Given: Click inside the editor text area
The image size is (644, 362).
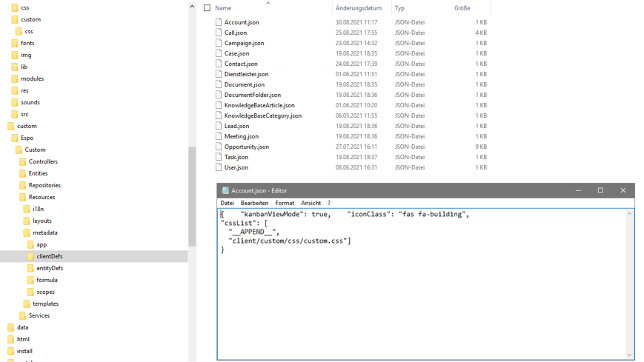Looking at the screenshot, I should [x=422, y=296].
